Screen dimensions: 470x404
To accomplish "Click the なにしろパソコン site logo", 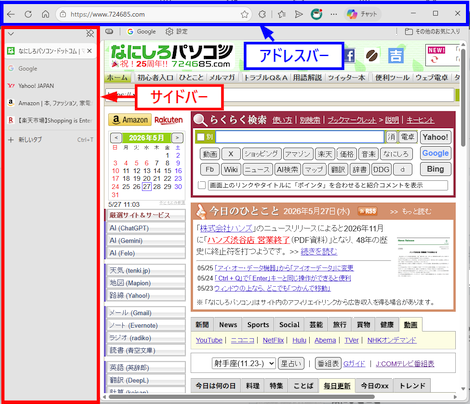I will click(172, 55).
